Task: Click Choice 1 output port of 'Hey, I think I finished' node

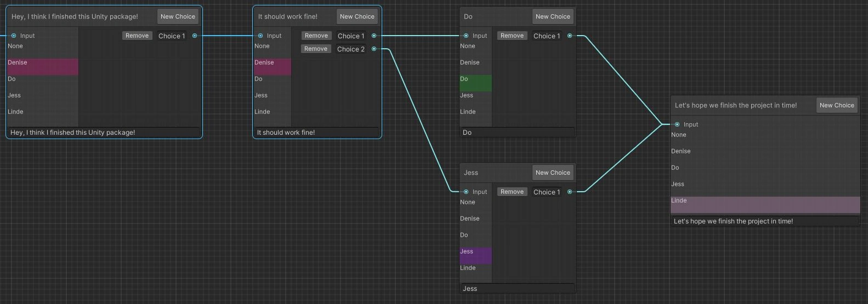Action: pyautogui.click(x=195, y=36)
